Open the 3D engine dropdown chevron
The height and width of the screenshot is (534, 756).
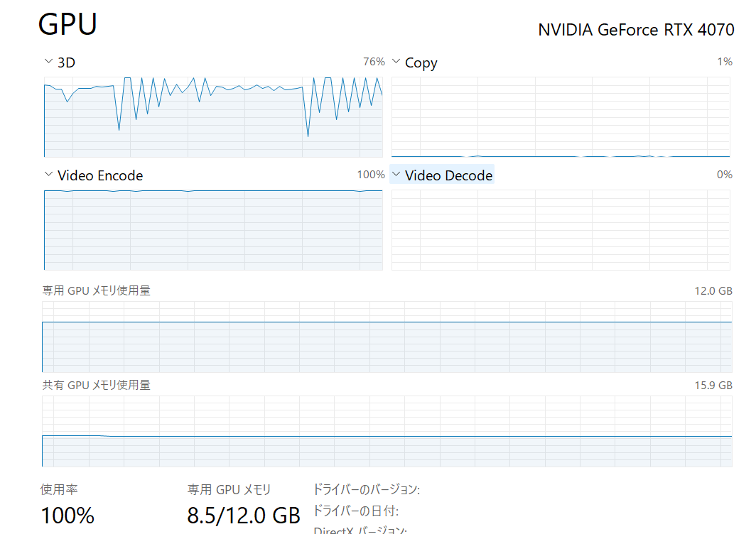coord(48,62)
